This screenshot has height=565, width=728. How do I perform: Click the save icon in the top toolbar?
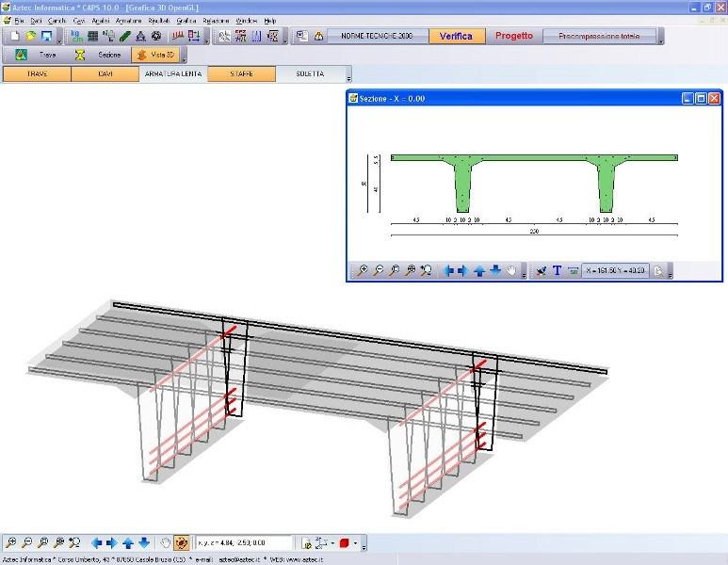[45, 37]
